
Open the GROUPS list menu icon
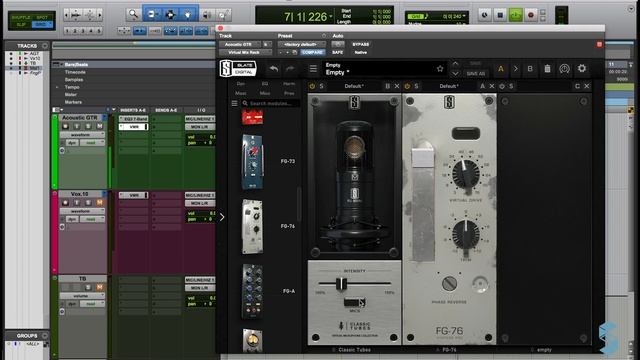[45, 336]
